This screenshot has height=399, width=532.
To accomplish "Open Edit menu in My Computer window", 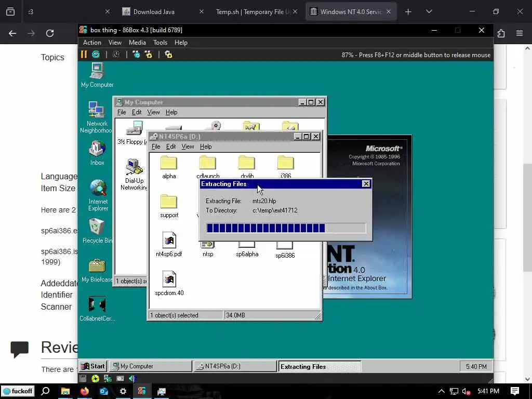I will pos(137,112).
